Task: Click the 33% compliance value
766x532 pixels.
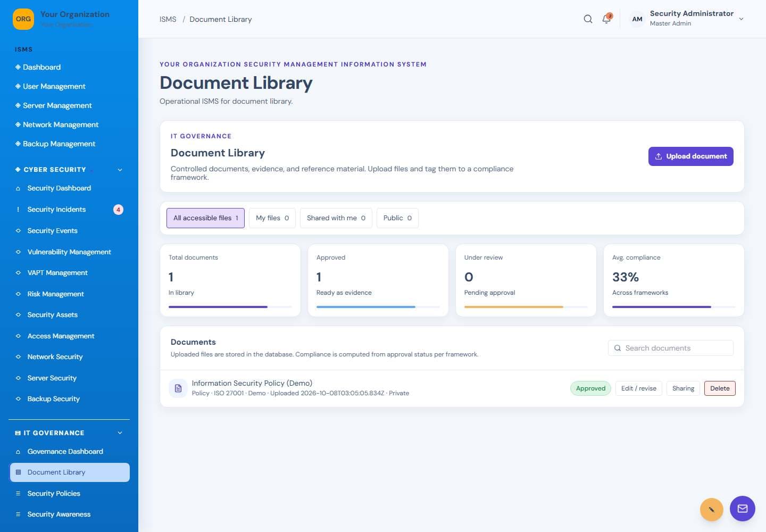Action: click(x=626, y=277)
